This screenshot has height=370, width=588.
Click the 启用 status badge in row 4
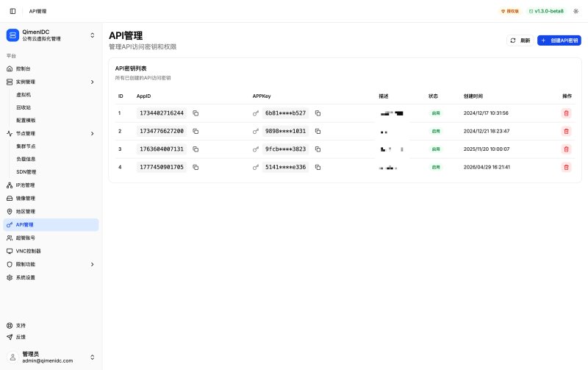point(436,167)
